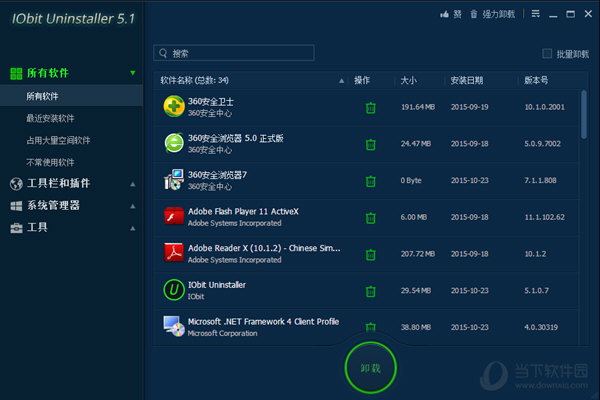Expand the 工具栏和插件 section arrow
Viewport: 600px width, 400px height.
pos(133,184)
